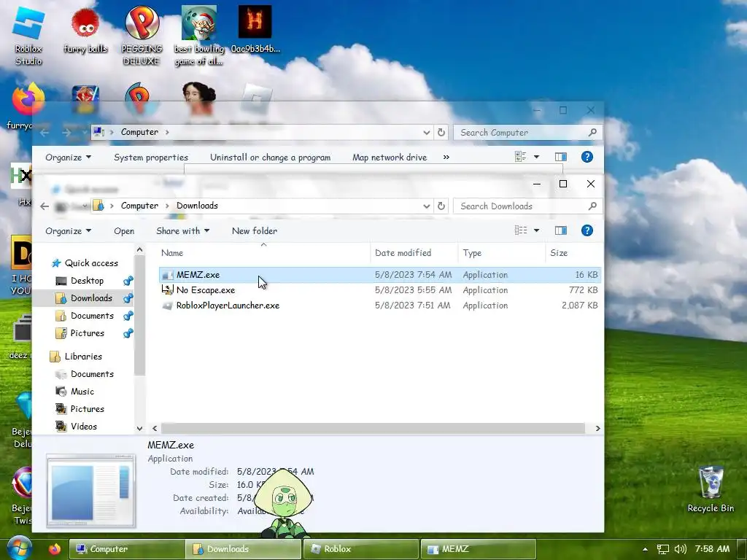Select Downloads in navigation pane
This screenshot has height=560, width=747.
pyautogui.click(x=91, y=298)
